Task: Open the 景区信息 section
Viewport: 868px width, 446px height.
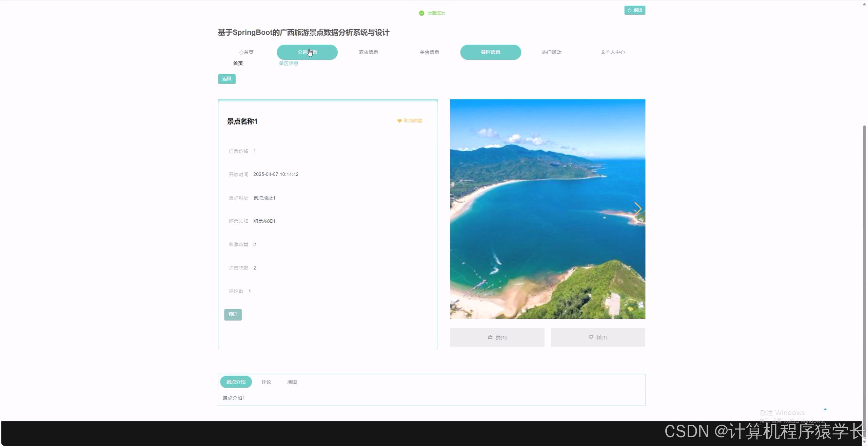Action: [x=490, y=52]
